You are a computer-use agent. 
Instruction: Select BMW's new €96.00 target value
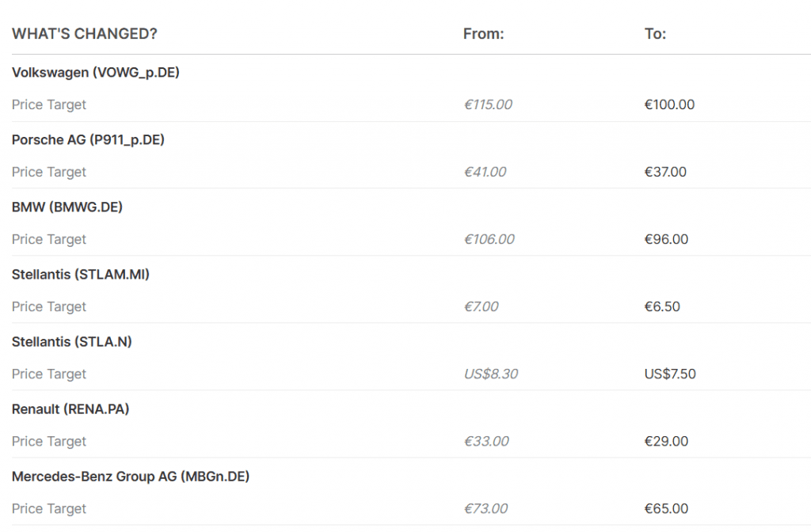[x=666, y=239]
